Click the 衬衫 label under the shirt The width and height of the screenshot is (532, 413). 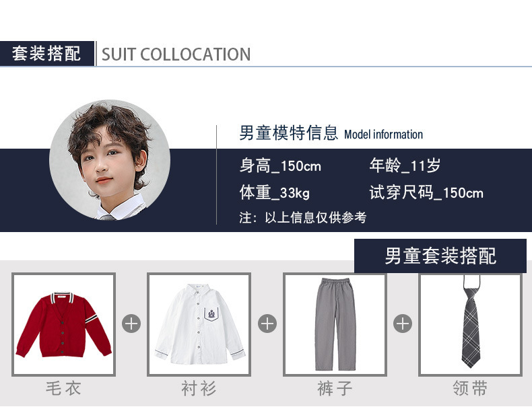pos(199,388)
